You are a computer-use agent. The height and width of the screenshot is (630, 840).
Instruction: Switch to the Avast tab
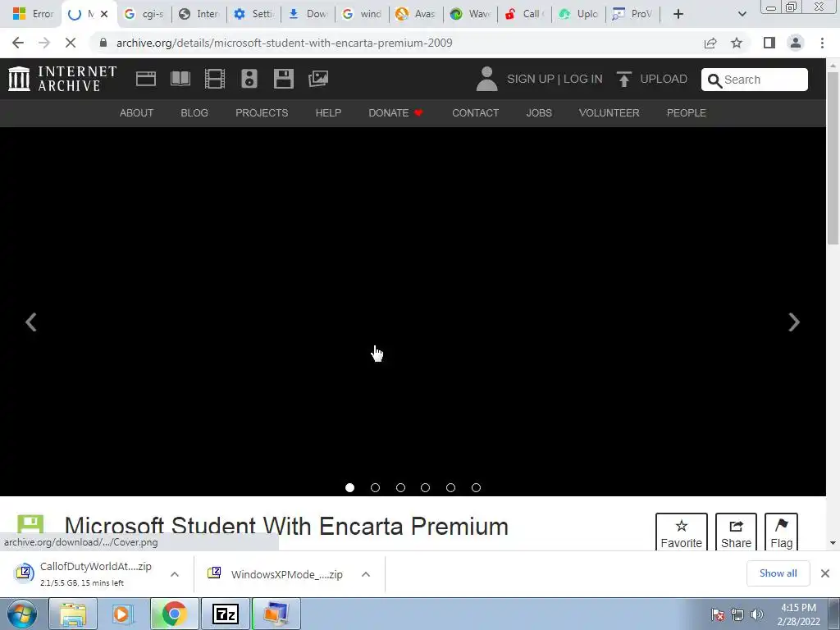pyautogui.click(x=416, y=14)
